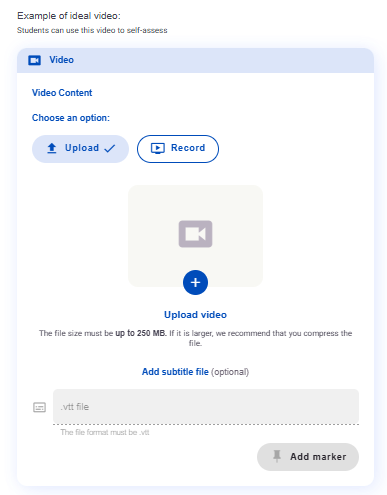The width and height of the screenshot is (387, 495).
Task: Click the .vtt file input field
Action: [x=206, y=407]
